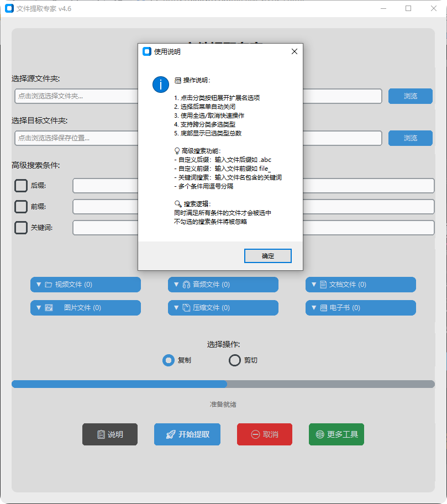
Task: Click the archive icon on 压缩文件 button
Action: [x=186, y=308]
